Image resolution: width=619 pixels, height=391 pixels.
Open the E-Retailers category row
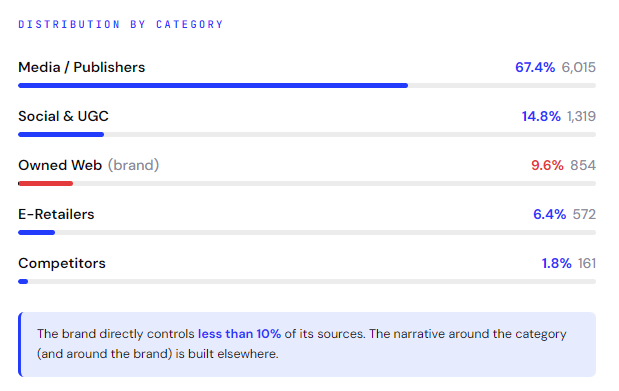[x=307, y=220]
